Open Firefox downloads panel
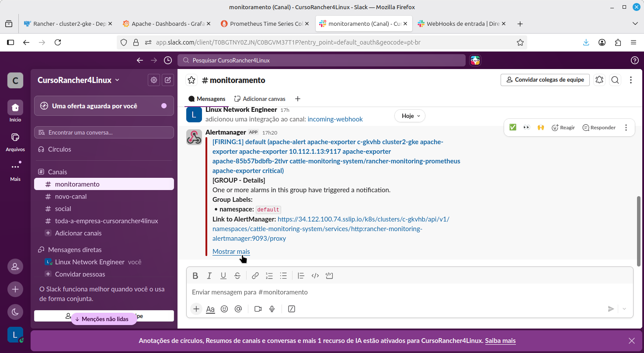The height and width of the screenshot is (353, 644). [x=586, y=42]
